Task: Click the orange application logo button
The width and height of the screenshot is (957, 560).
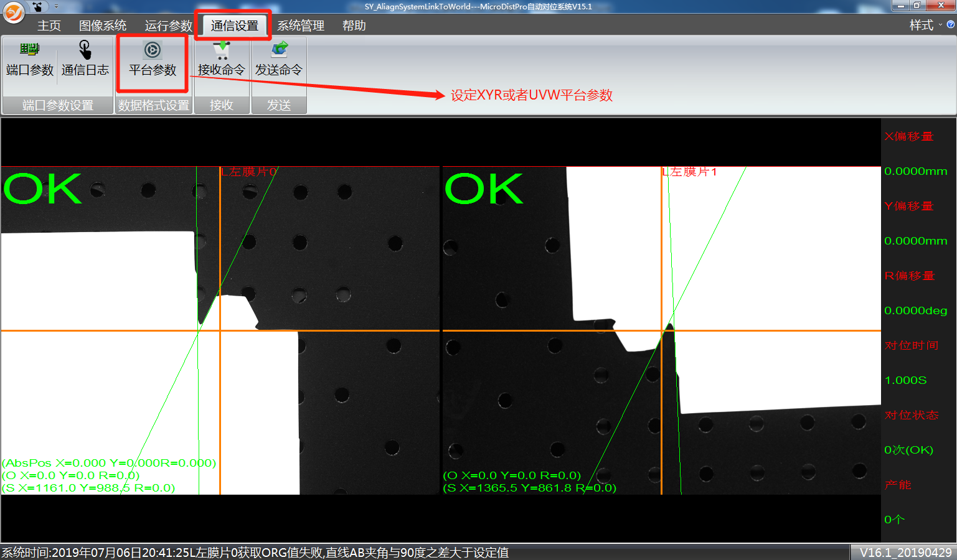Action: [x=14, y=12]
